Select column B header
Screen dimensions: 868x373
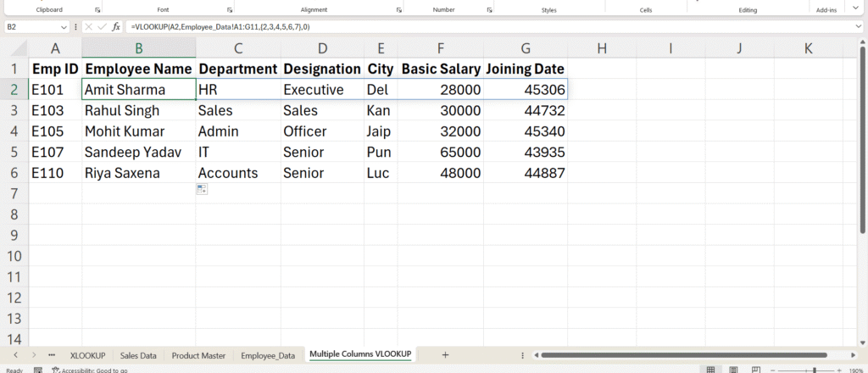139,48
